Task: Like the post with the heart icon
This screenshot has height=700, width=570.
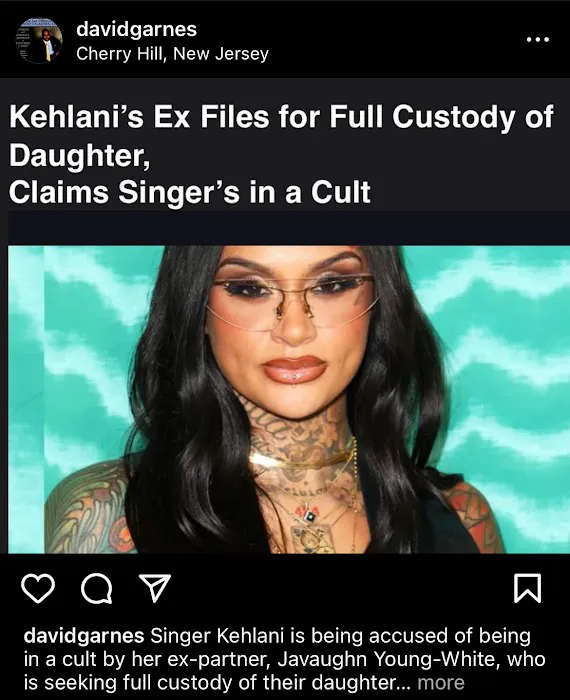Action: point(38,588)
